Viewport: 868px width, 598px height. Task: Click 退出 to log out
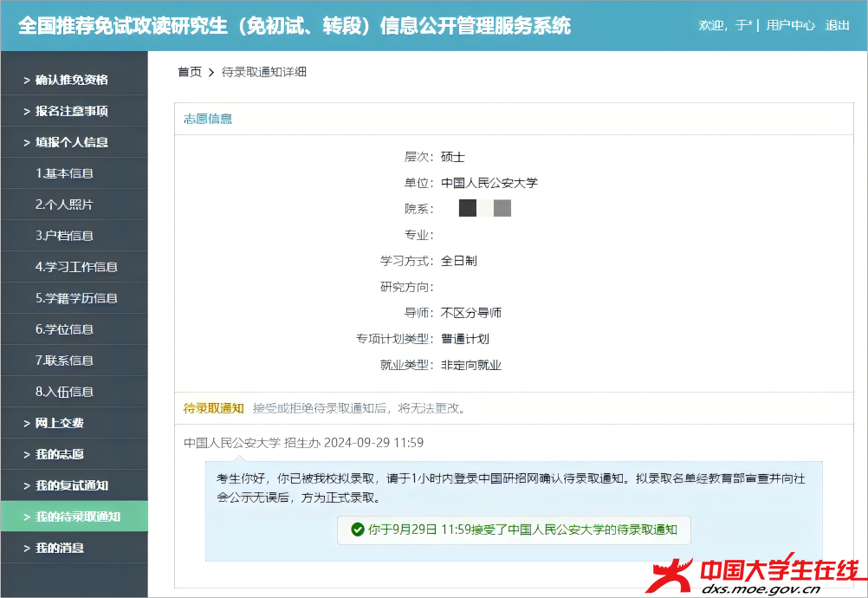point(837,25)
